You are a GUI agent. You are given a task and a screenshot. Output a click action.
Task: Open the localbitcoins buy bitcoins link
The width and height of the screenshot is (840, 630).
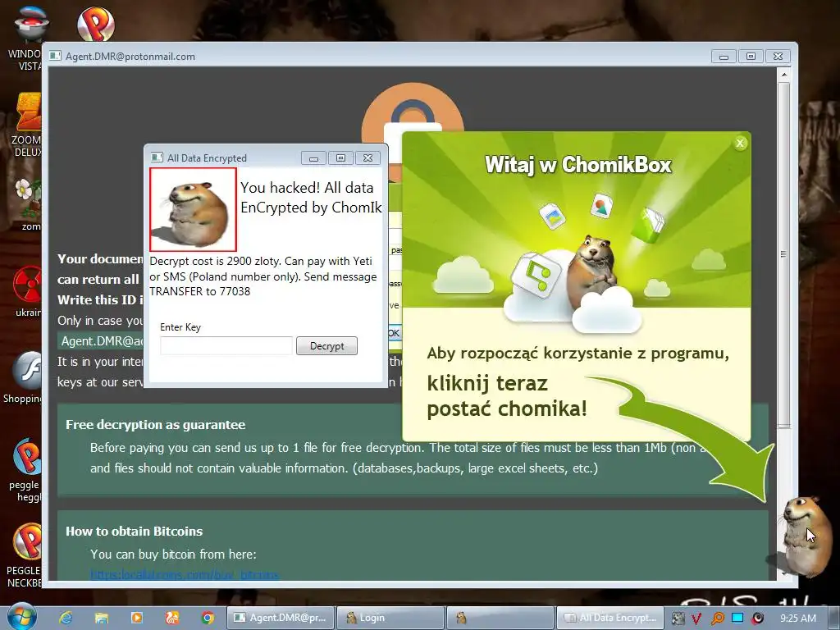[185, 575]
